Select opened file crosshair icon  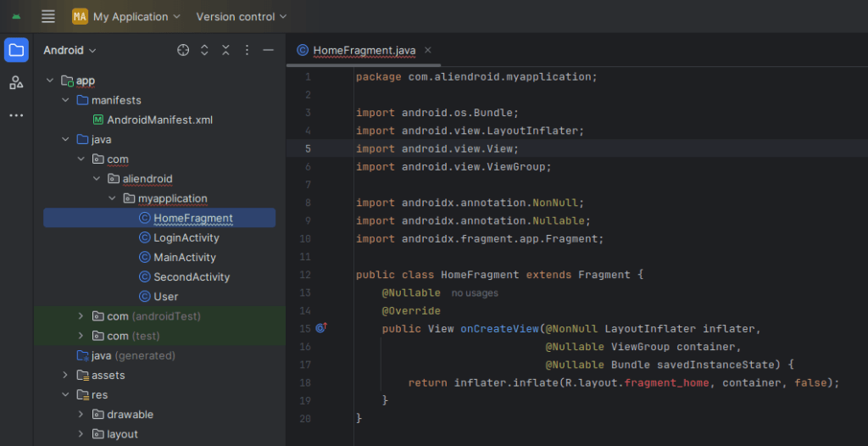point(183,50)
